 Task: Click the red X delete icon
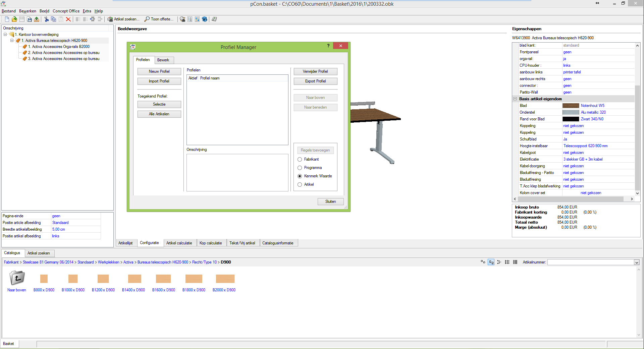click(x=68, y=19)
